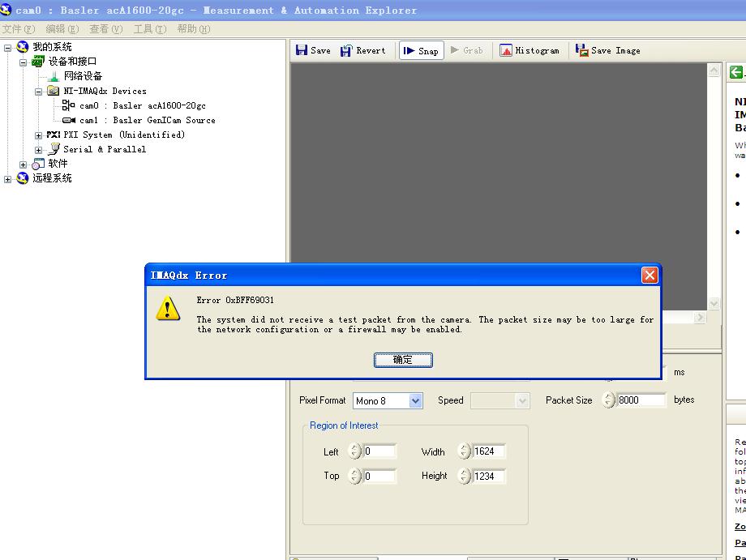Collapse the NI-IMAQdx Devices node

click(x=39, y=92)
